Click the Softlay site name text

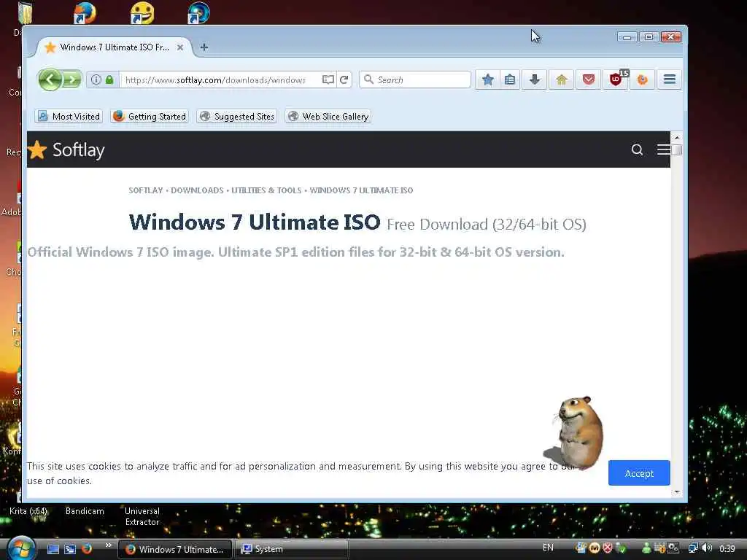point(79,149)
